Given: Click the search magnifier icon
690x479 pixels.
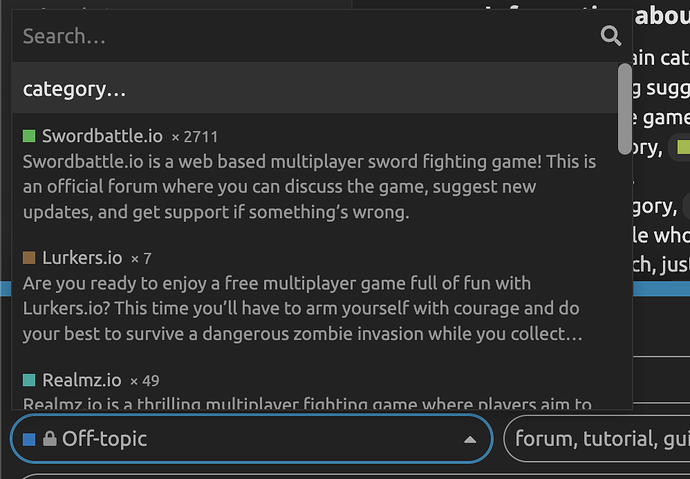Looking at the screenshot, I should (x=610, y=37).
